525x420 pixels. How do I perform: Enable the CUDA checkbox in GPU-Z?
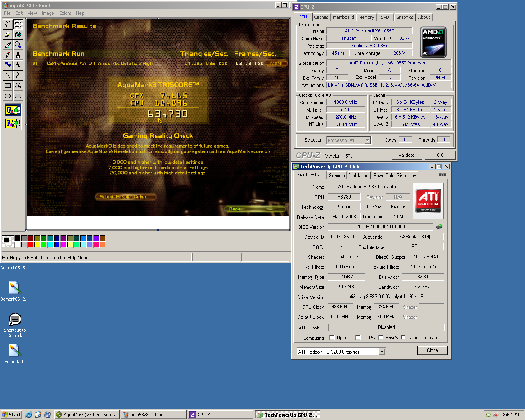[x=358, y=338]
